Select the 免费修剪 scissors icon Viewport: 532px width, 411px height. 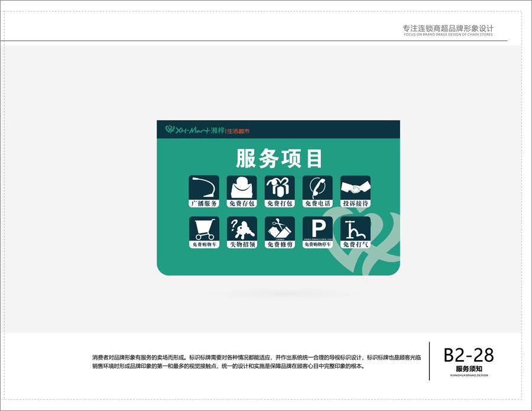tap(280, 232)
